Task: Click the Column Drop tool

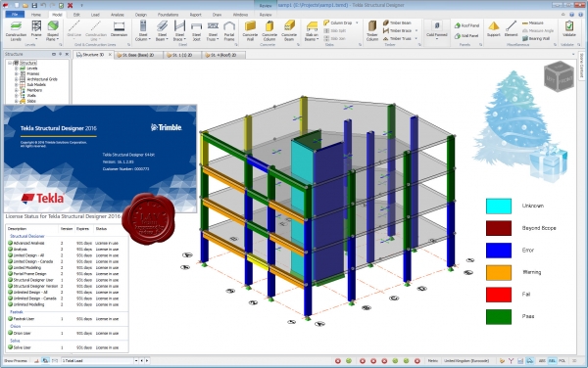Action: (x=338, y=23)
